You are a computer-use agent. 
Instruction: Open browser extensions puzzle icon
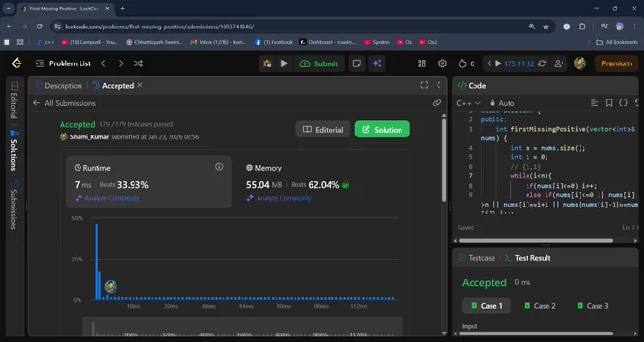[582, 27]
